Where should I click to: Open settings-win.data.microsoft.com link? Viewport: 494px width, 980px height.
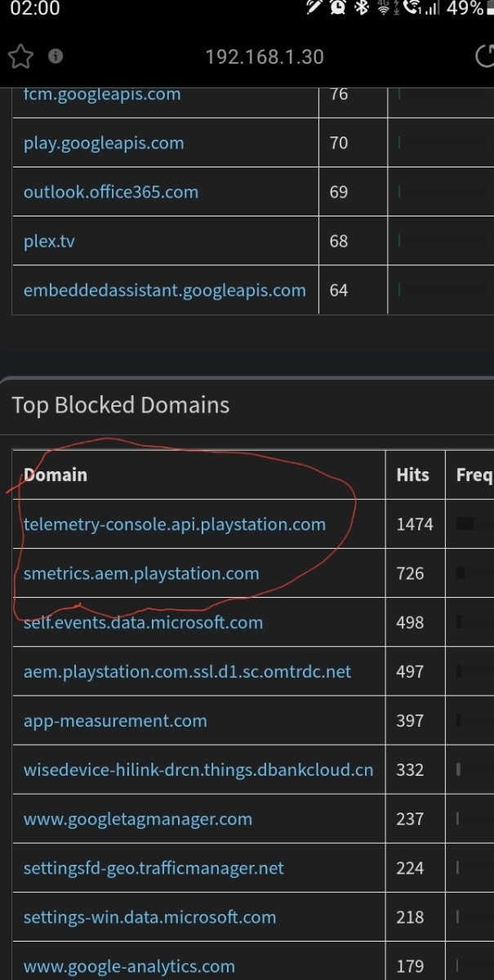(150, 917)
